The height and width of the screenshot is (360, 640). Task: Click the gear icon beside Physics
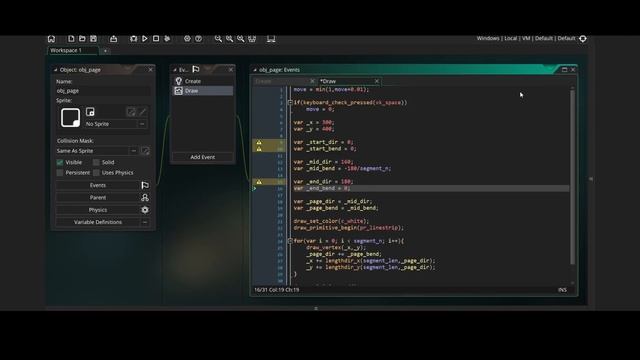click(145, 210)
